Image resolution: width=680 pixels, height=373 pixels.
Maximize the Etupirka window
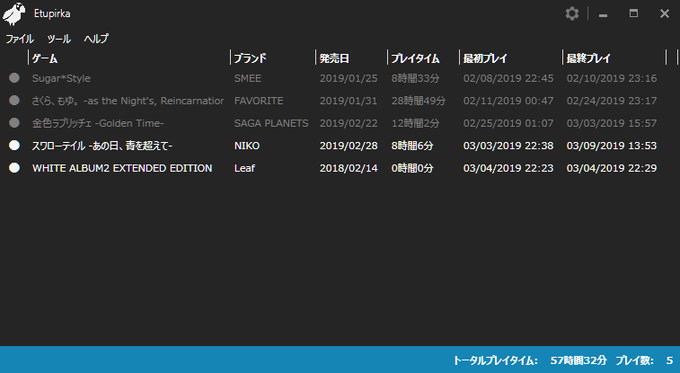click(634, 13)
